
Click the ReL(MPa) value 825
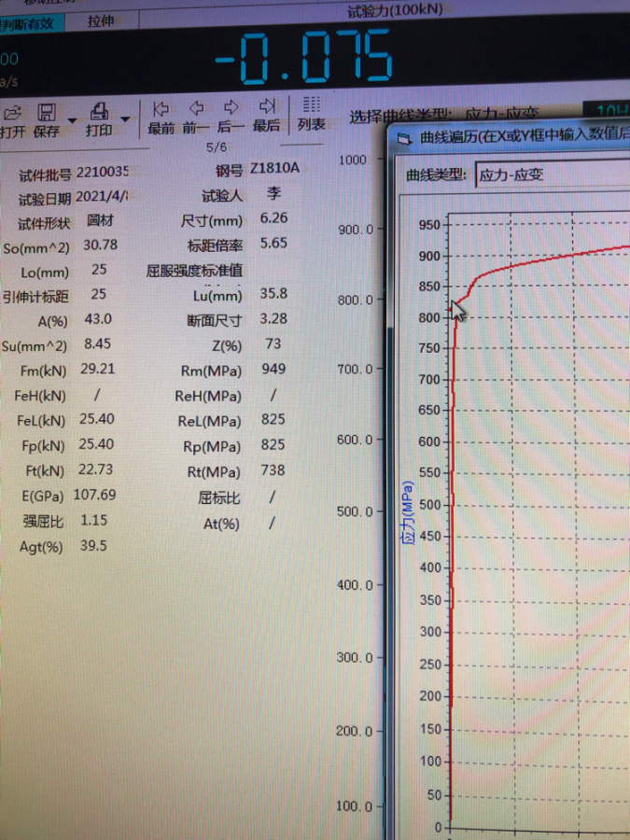click(x=273, y=419)
